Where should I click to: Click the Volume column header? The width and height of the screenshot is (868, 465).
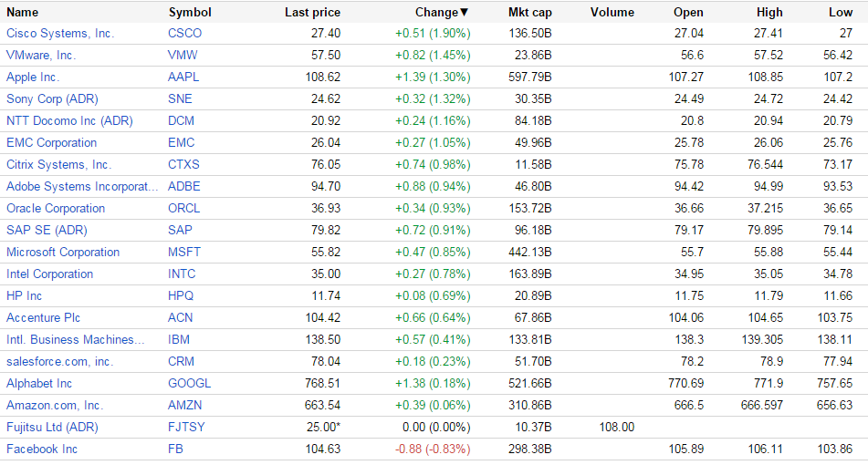click(x=612, y=13)
